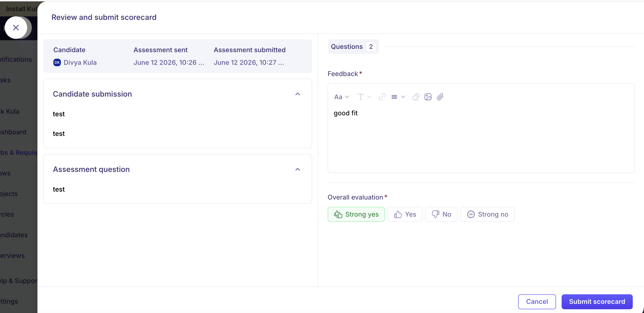The width and height of the screenshot is (644, 313).
Task: Open Notifications in the sidebar
Action: pos(16,59)
